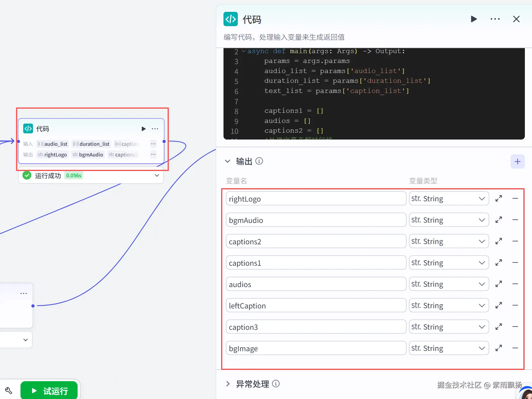Click line 8 captions1 in code editor
532x399 pixels.
[294, 111]
